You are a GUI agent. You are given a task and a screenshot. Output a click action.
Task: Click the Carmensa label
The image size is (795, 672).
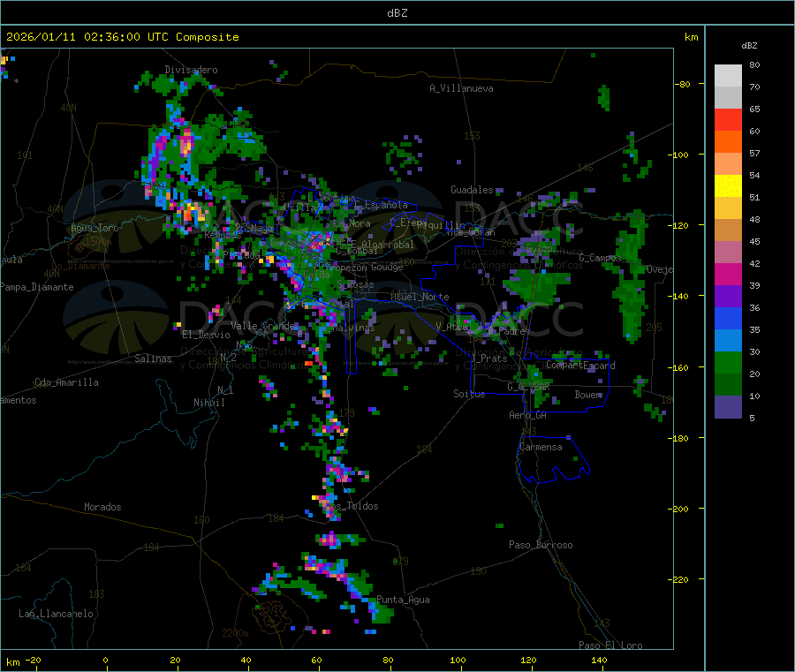[541, 447]
